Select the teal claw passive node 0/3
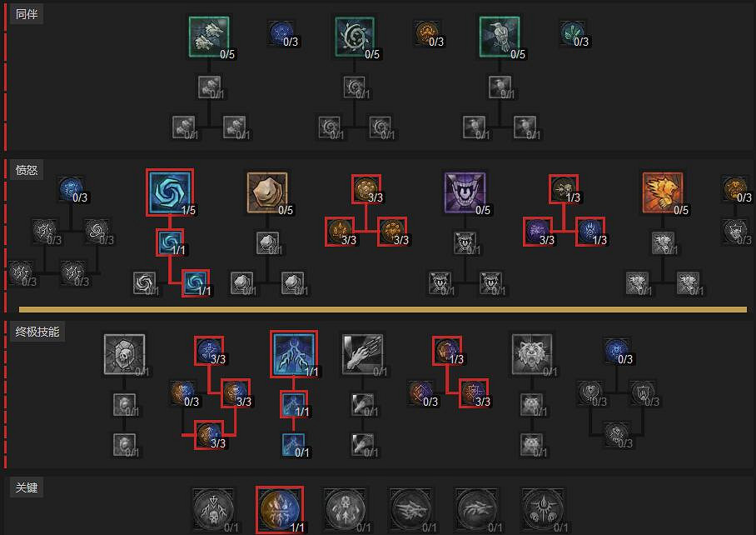The height and width of the screenshot is (535, 756). coord(573,32)
